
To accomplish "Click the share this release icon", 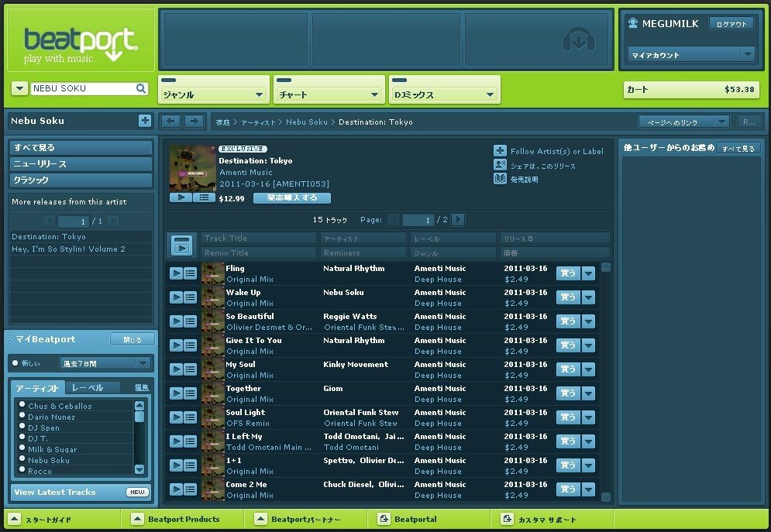I will point(500,165).
